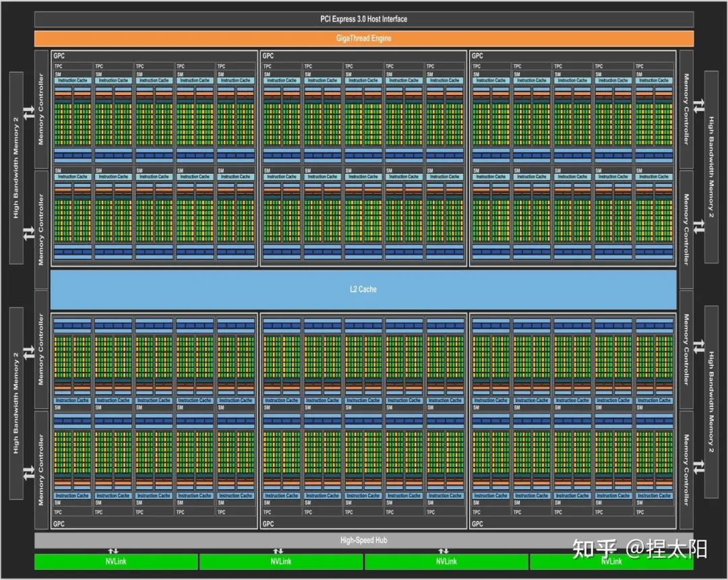This screenshot has width=728, height=580.
Task: Select the GPC label of bottom-right cluster
Action: (x=477, y=524)
